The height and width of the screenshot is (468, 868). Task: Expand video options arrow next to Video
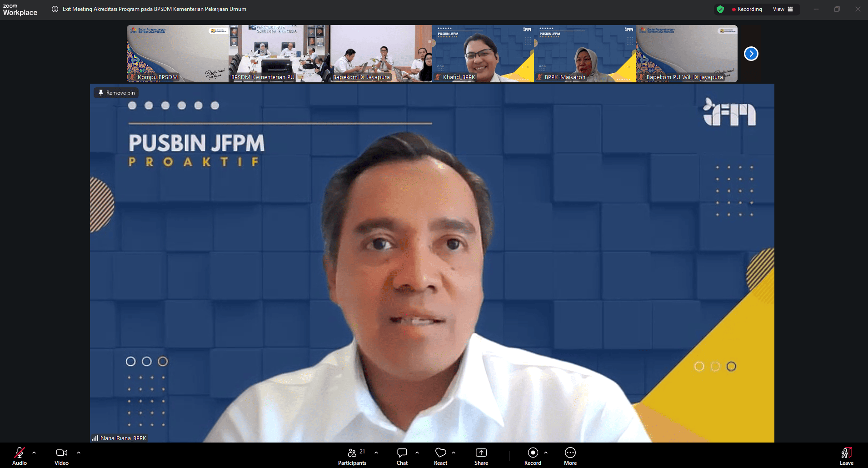79,453
